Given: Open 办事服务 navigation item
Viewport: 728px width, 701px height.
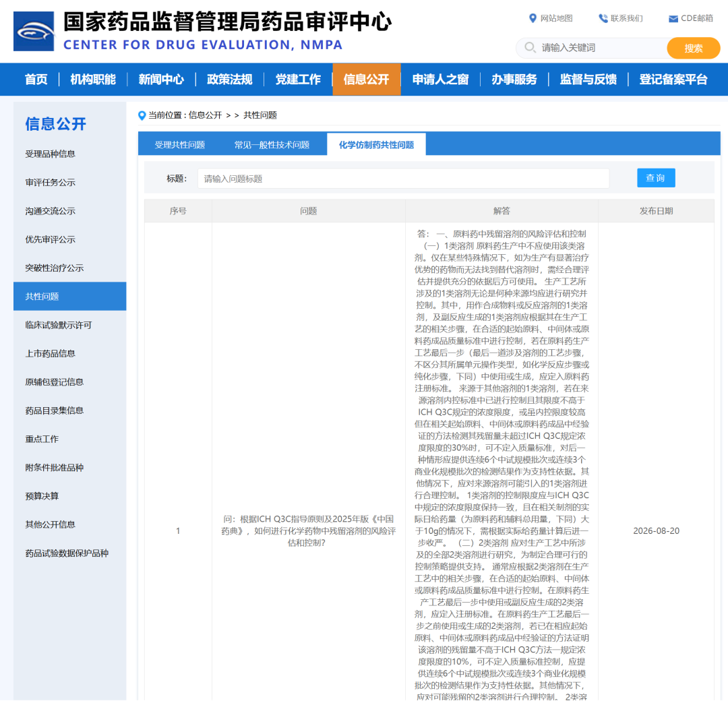Looking at the screenshot, I should (x=514, y=80).
